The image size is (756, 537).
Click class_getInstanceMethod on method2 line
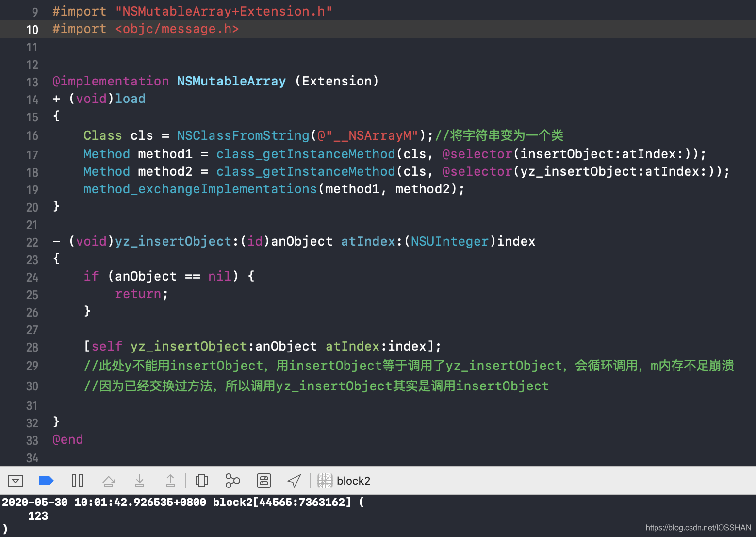(306, 171)
